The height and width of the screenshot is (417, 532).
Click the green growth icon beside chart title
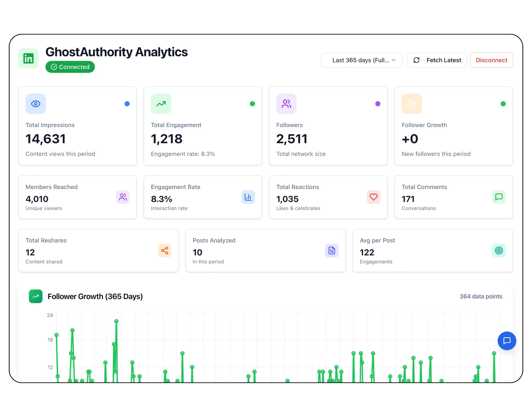35,296
